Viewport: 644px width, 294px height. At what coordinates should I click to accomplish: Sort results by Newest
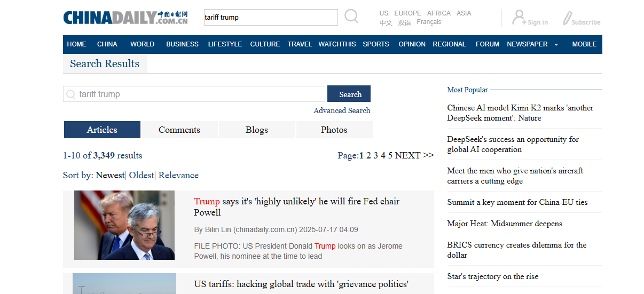(x=110, y=175)
